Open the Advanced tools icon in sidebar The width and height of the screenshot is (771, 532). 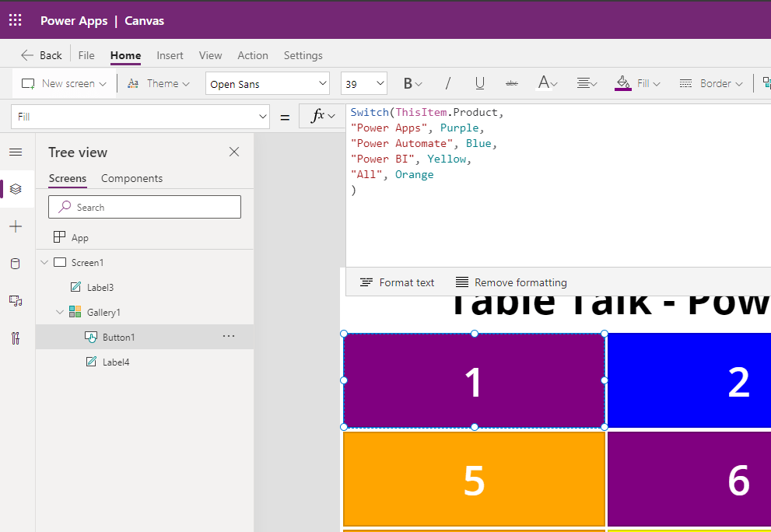click(16, 338)
